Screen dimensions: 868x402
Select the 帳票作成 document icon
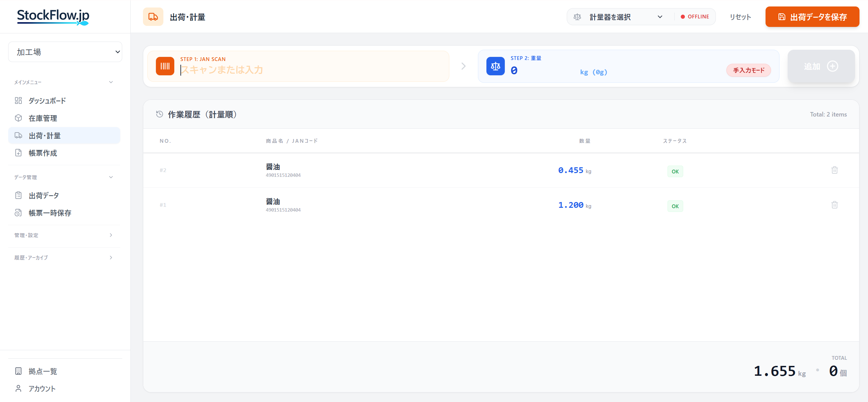tap(19, 153)
